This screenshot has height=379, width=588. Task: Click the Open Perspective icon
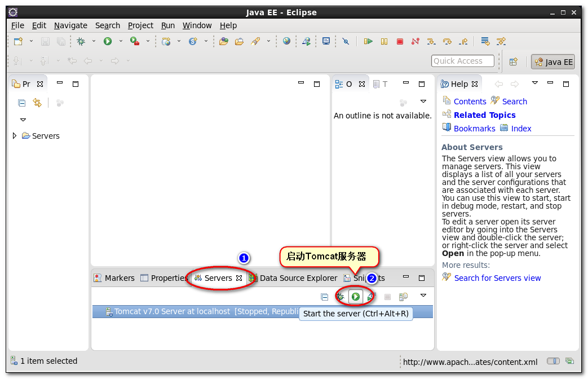[x=514, y=61]
